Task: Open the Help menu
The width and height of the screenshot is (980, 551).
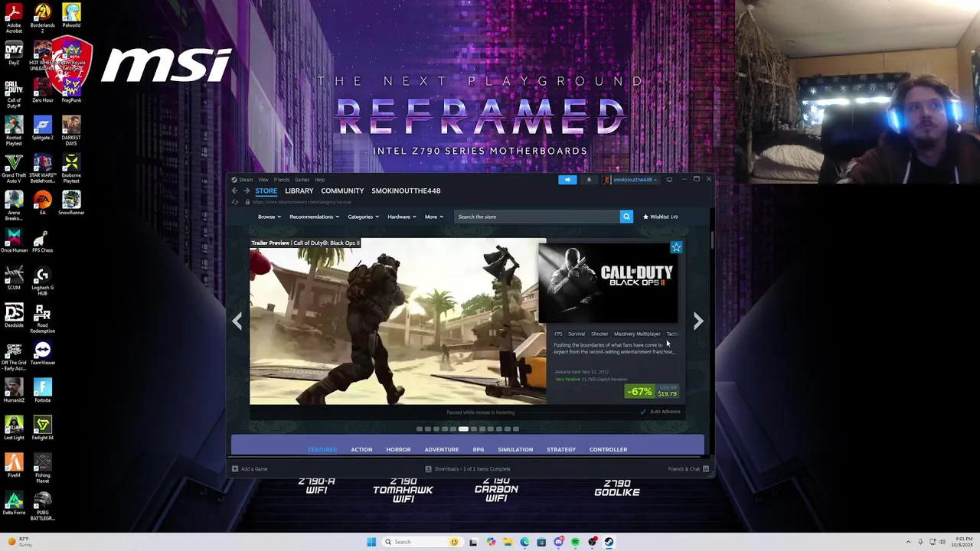Action: (320, 180)
